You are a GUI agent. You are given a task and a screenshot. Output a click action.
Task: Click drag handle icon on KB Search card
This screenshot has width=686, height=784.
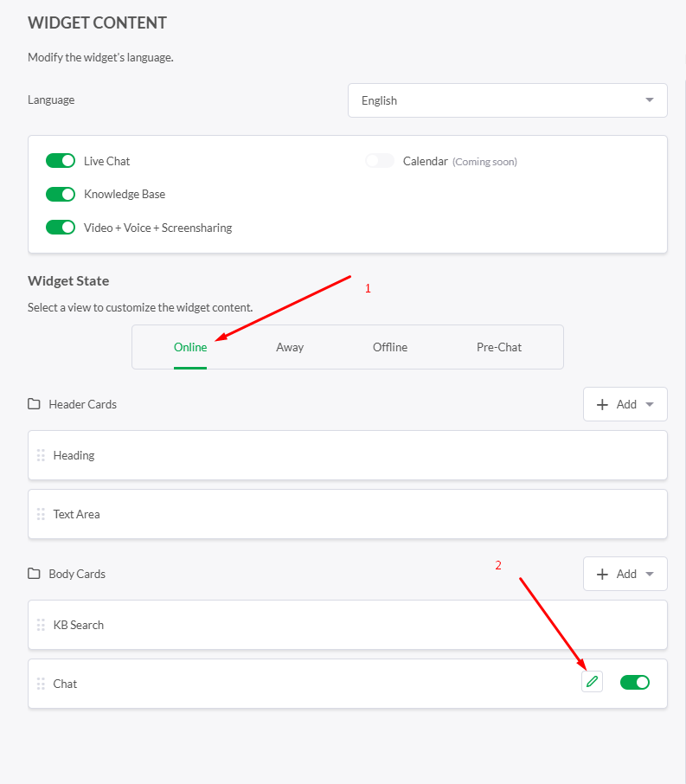[41, 625]
